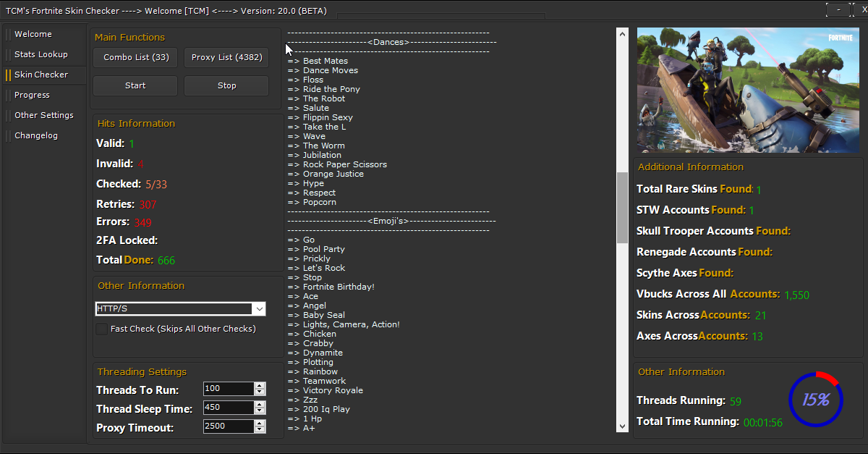The width and height of the screenshot is (868, 454).
Task: Switch to Stats Lookup tab
Action: (x=44, y=54)
